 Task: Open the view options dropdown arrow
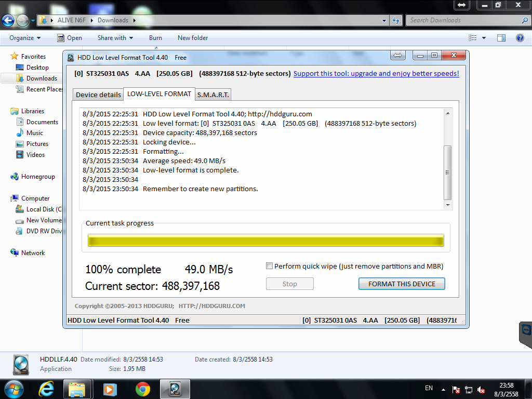coord(484,38)
